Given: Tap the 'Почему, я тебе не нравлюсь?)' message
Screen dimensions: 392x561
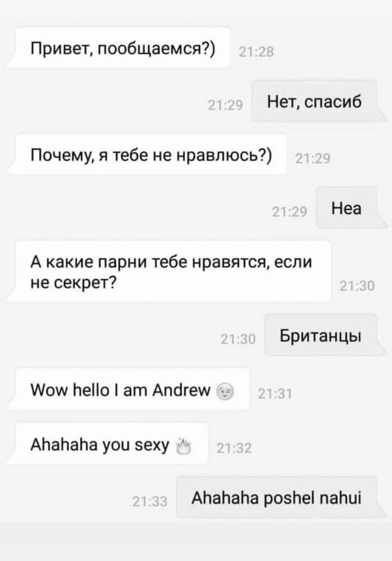Looking at the screenshot, I should (146, 155).
